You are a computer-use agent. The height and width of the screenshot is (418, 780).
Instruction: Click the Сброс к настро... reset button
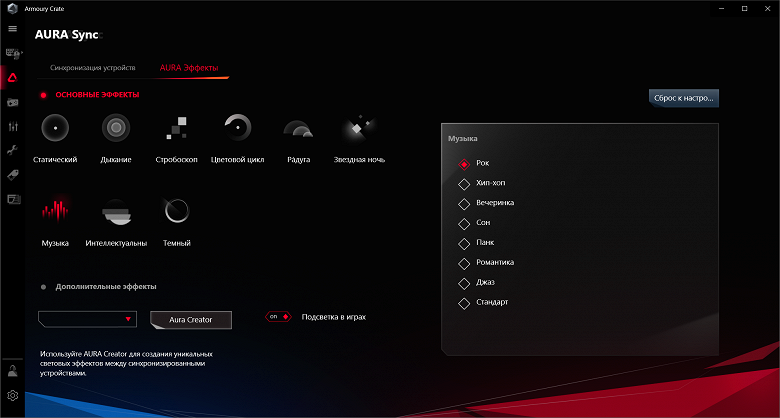(684, 99)
